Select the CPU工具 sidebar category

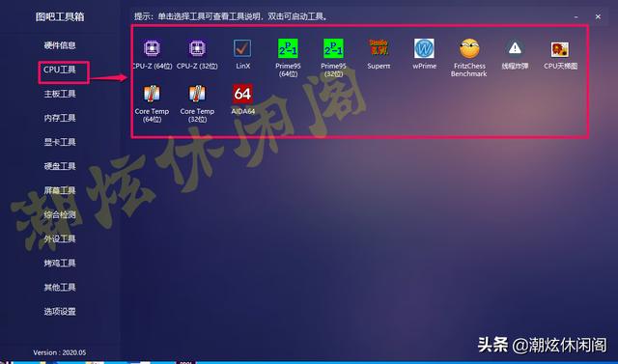60,70
